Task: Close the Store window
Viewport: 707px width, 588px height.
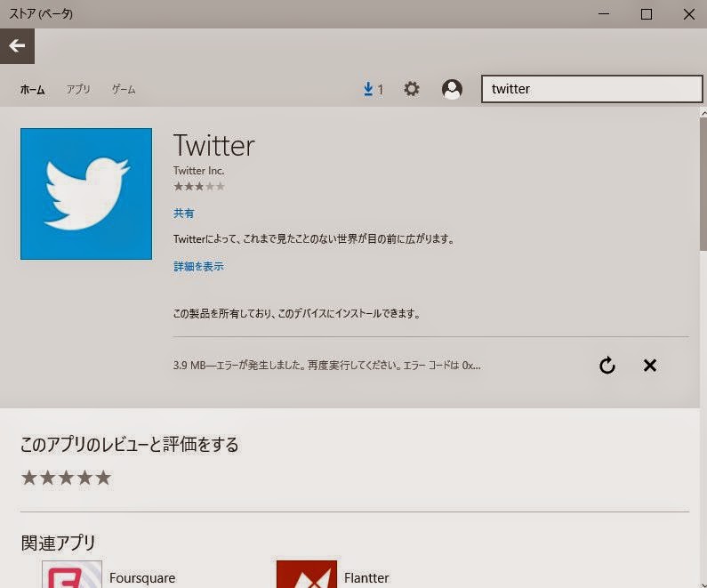Action: click(688, 14)
